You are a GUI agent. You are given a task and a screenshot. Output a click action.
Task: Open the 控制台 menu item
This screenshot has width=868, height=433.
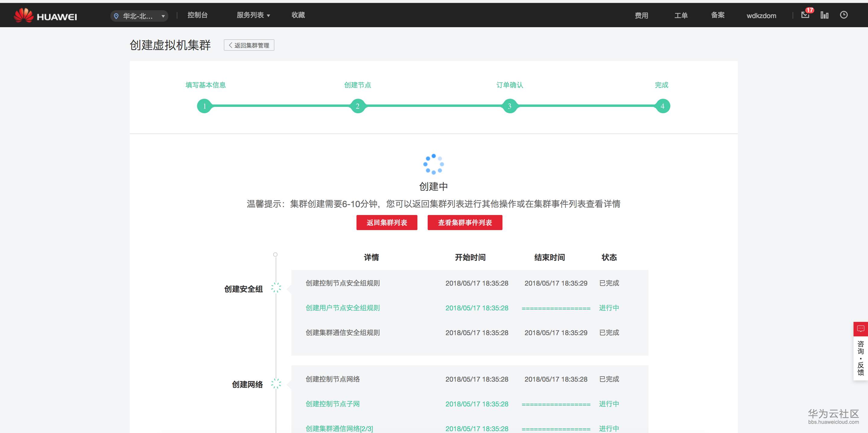pos(198,15)
